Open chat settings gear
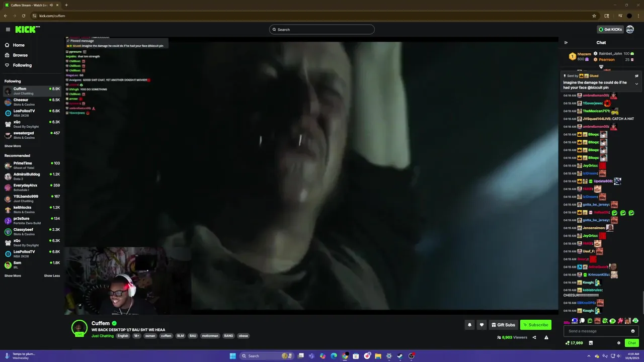This screenshot has height=362, width=644. coord(619,343)
